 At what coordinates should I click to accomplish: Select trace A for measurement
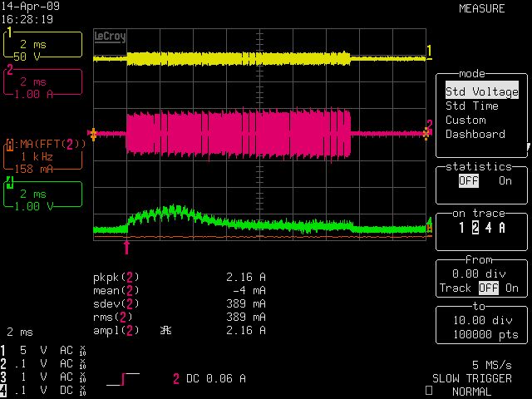click(x=502, y=228)
